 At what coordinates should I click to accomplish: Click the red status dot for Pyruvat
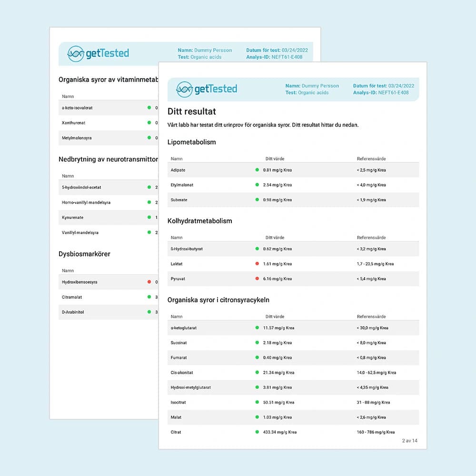(257, 279)
